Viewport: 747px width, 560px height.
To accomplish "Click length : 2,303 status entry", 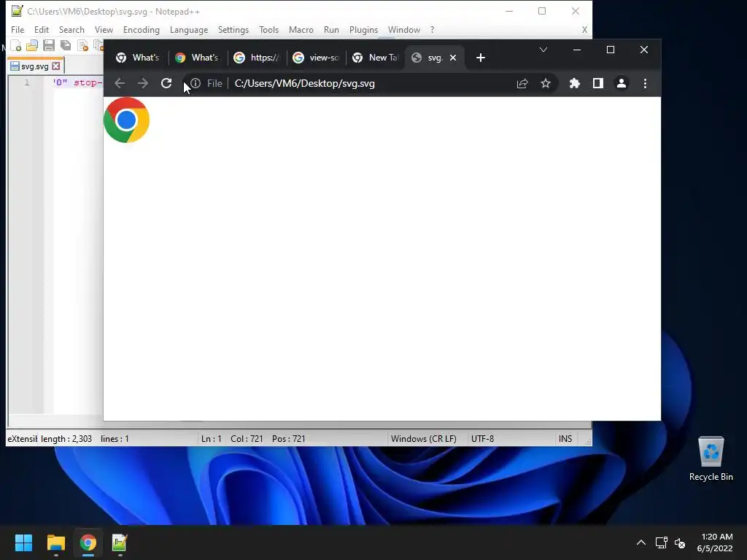I will click(x=66, y=438).
